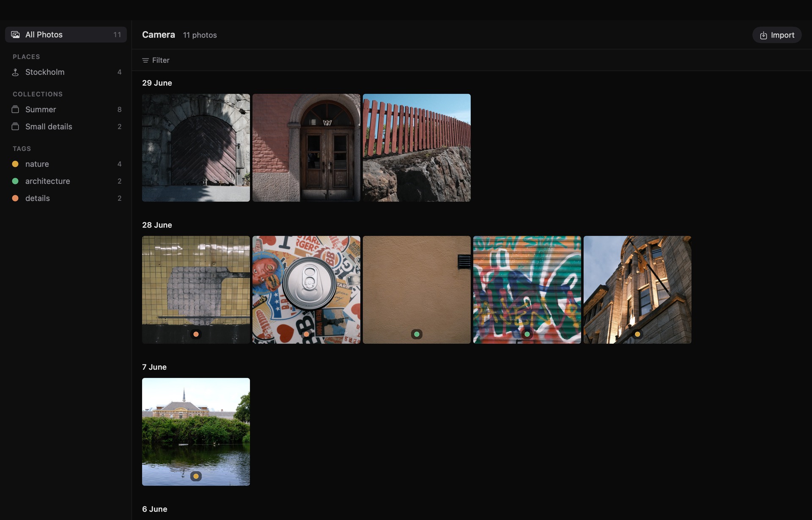The width and height of the screenshot is (812, 520).
Task: Open the soda can on stickers photo
Action: coord(306,290)
